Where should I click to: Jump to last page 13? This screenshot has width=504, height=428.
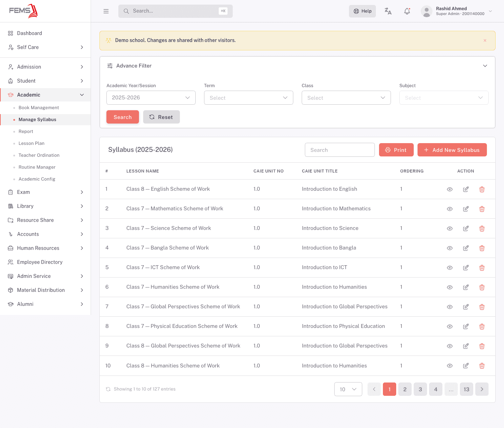467,389
